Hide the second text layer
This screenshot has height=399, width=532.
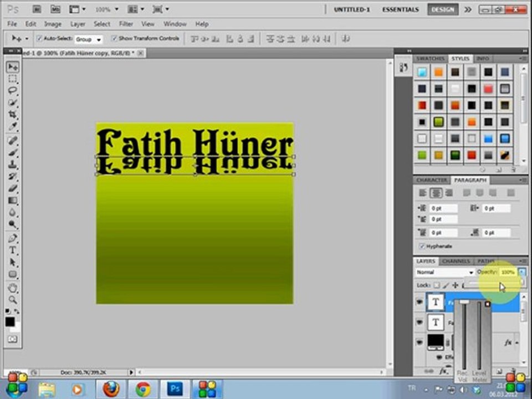click(420, 322)
